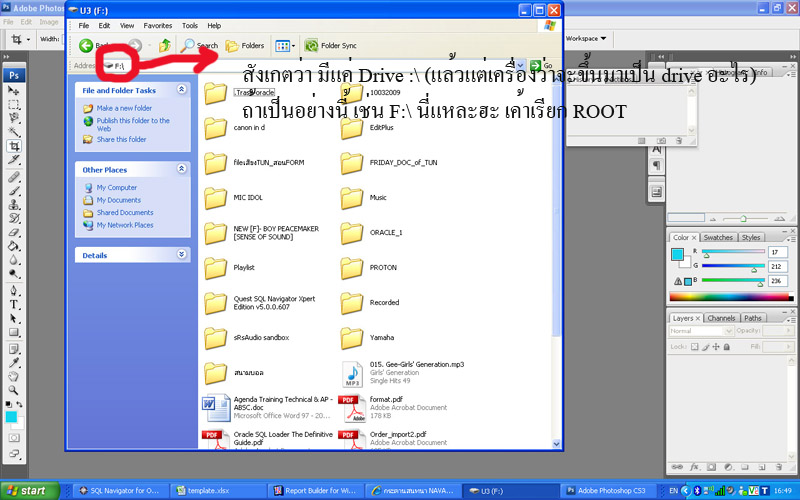Switch to the Swatches tab
The height and width of the screenshot is (500, 800).
pos(718,237)
